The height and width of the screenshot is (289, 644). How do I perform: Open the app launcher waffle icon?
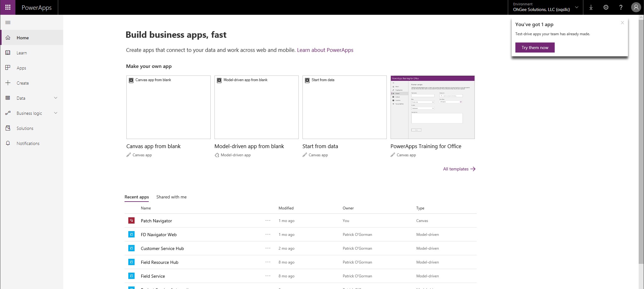8,7
